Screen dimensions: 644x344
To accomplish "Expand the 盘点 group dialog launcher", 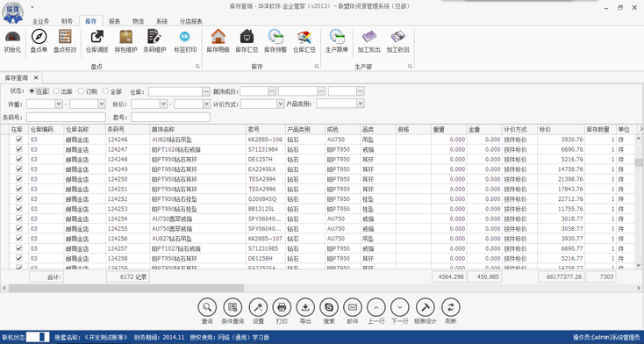I will click(x=197, y=66).
